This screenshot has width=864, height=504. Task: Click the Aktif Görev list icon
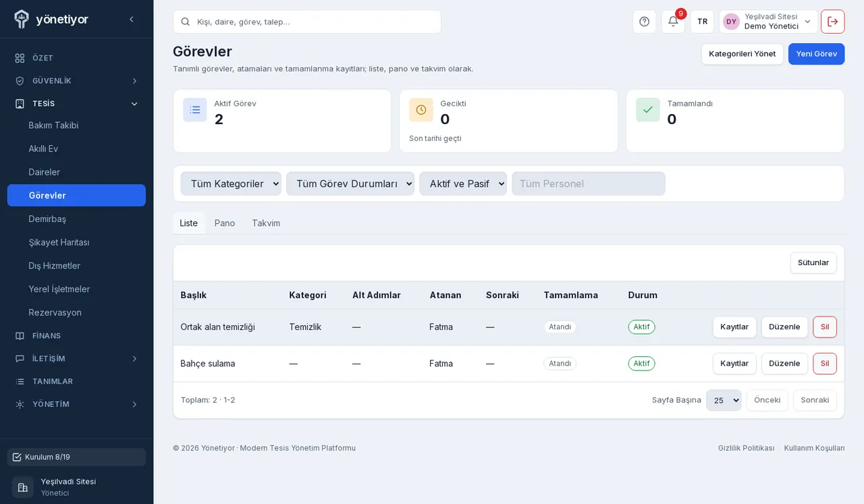click(195, 110)
